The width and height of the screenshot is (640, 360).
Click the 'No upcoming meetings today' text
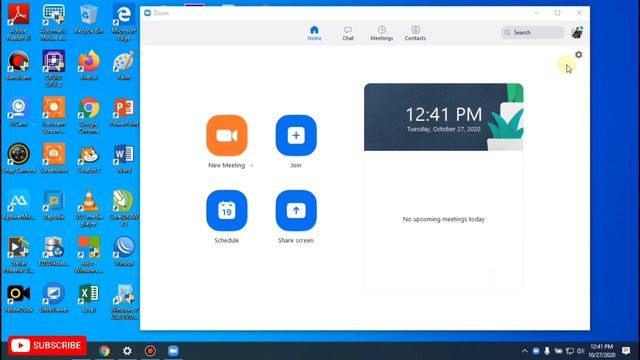coord(444,219)
